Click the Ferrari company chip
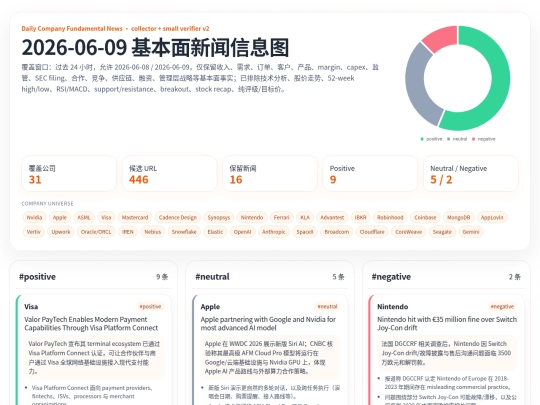This screenshot has width=540, height=405. [281, 217]
